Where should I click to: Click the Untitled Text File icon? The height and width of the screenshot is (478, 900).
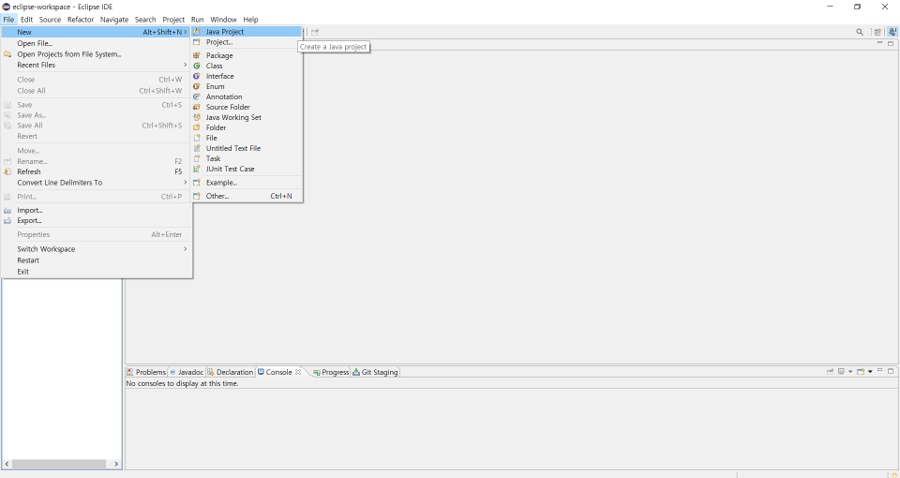(196, 149)
